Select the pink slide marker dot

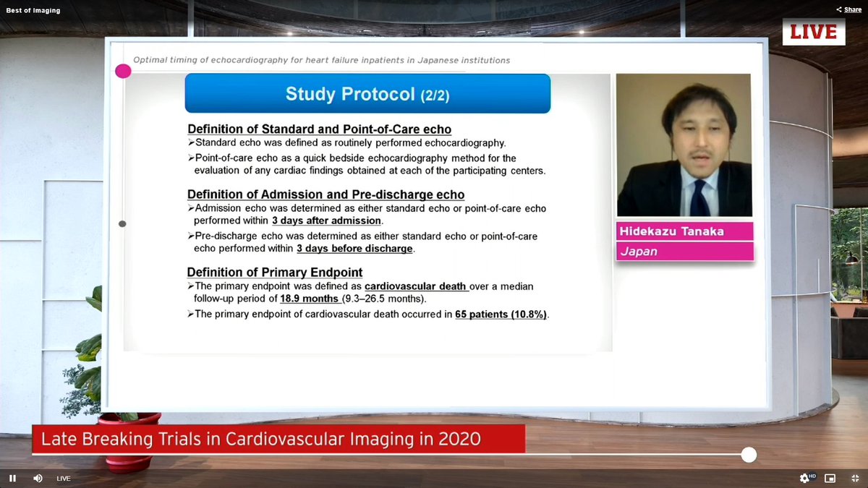click(123, 71)
